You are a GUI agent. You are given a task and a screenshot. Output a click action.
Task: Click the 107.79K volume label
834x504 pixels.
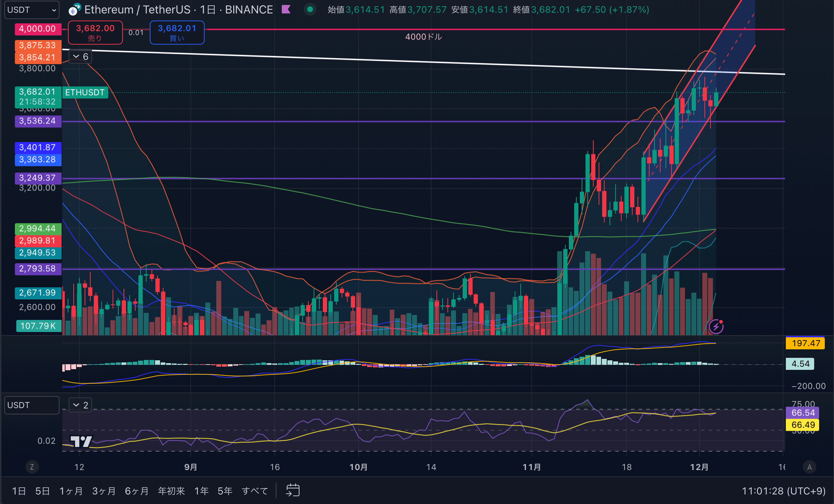point(39,326)
